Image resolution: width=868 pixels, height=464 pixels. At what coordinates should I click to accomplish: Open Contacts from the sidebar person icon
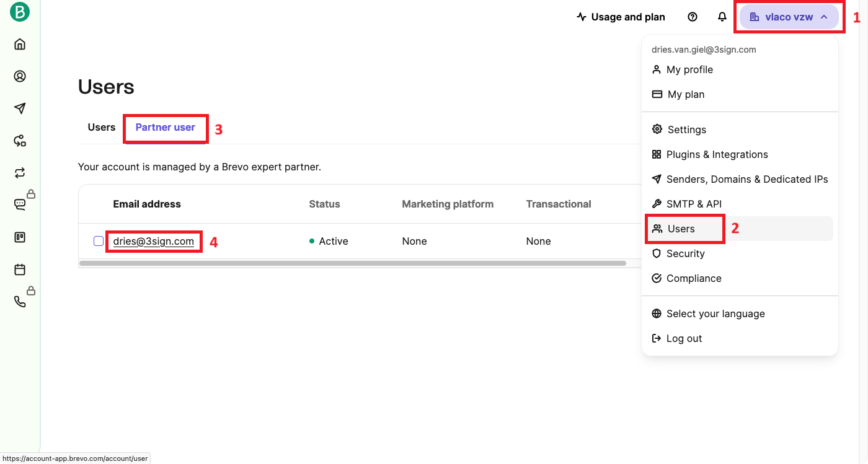click(x=20, y=76)
